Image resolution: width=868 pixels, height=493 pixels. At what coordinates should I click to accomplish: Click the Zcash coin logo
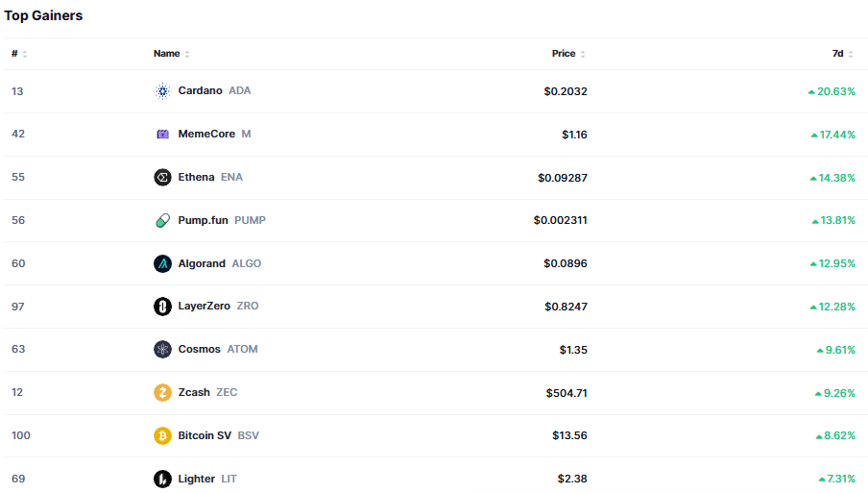[162, 393]
